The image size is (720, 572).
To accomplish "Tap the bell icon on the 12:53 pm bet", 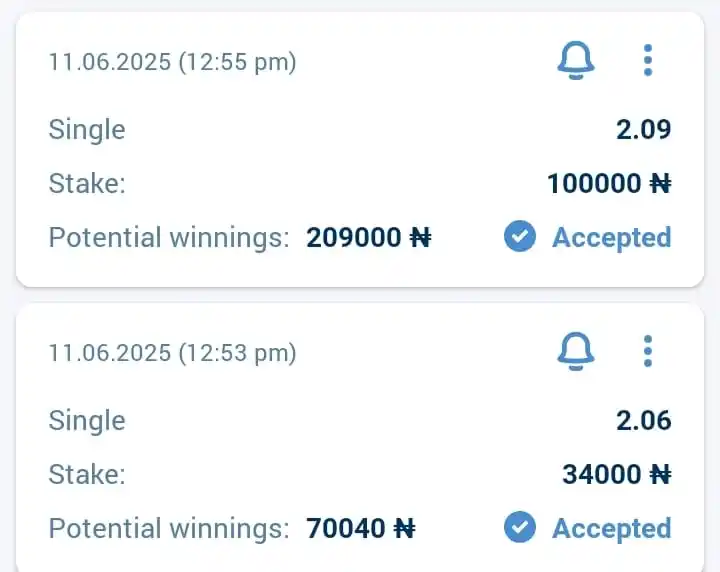I will (576, 351).
